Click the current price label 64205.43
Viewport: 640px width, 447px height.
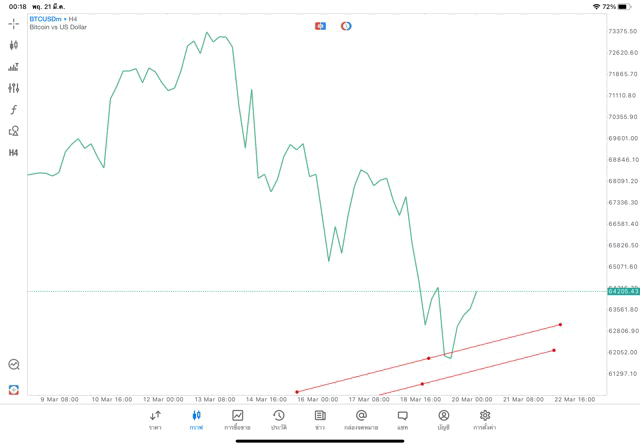[x=622, y=291]
